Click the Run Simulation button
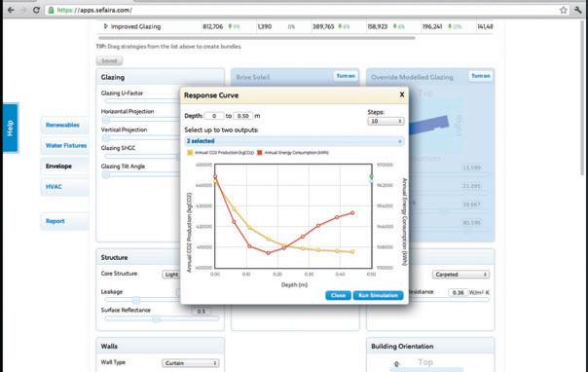Image resolution: width=588 pixels, height=372 pixels. (378, 295)
